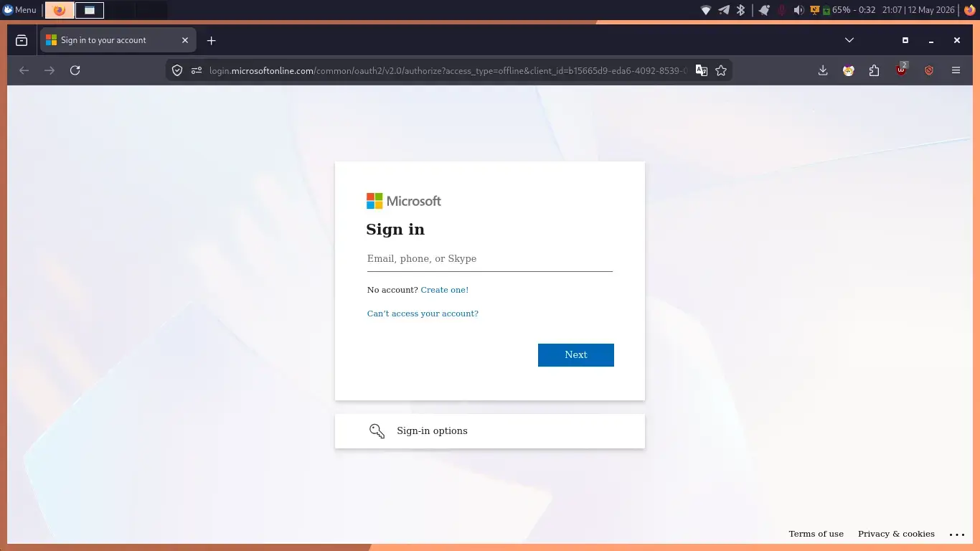Click the blue Next button
980x551 pixels.
tap(576, 355)
